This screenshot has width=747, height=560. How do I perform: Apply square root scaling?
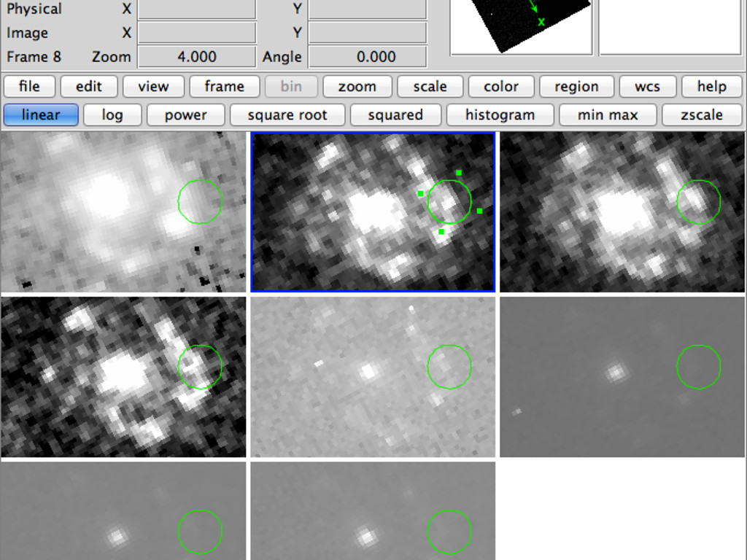pyautogui.click(x=287, y=115)
